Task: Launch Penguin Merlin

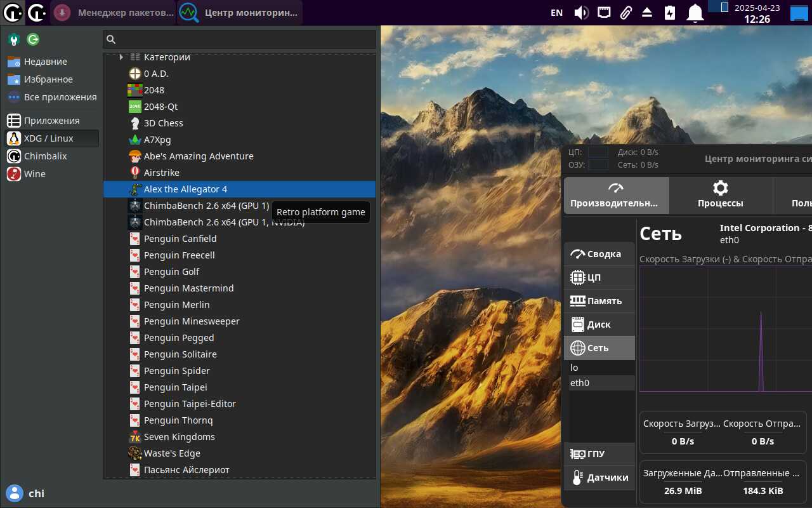Action: 239,305
